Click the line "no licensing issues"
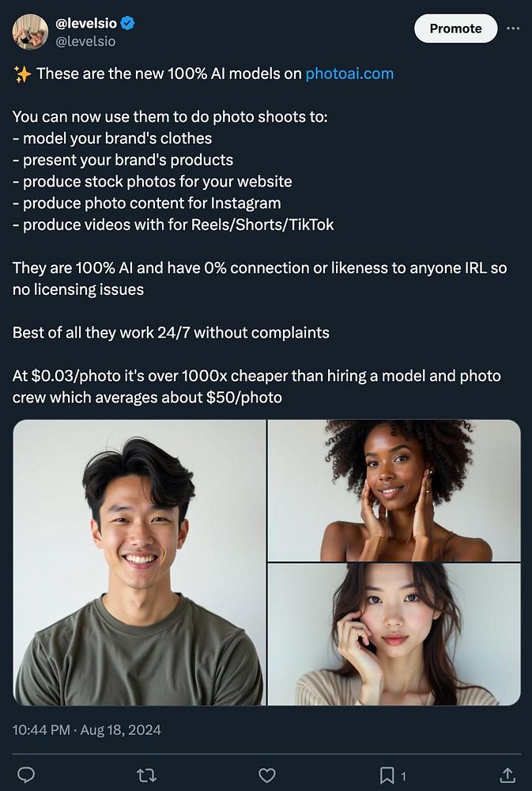The height and width of the screenshot is (791, 532). (x=78, y=290)
